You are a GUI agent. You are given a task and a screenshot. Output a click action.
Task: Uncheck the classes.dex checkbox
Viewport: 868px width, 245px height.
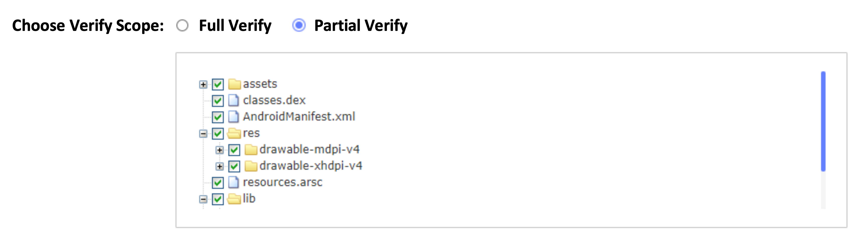click(218, 101)
